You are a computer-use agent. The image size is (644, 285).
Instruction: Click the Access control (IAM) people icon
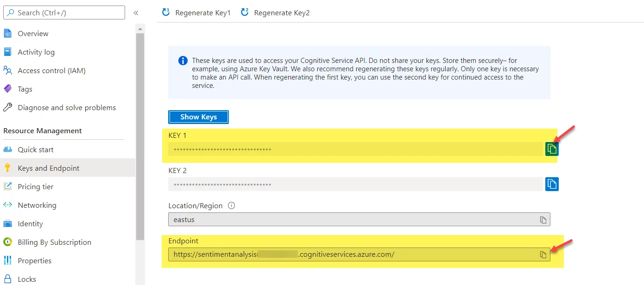click(7, 70)
